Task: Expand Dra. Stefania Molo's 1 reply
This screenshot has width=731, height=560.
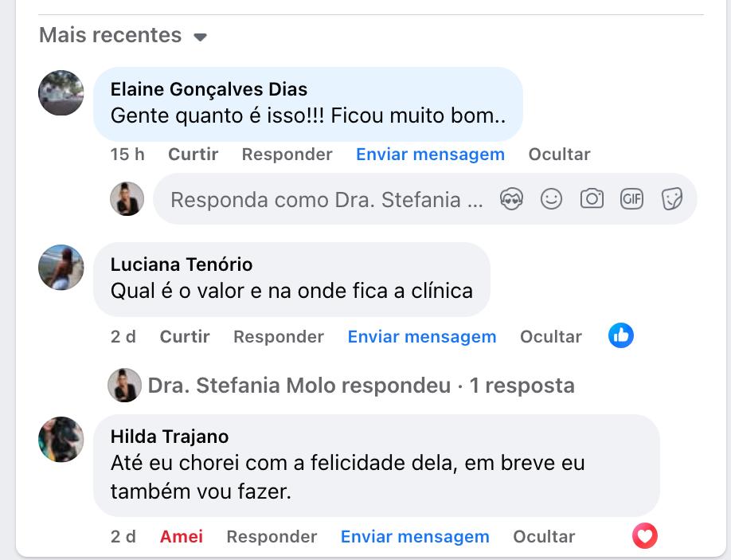Action: click(361, 386)
